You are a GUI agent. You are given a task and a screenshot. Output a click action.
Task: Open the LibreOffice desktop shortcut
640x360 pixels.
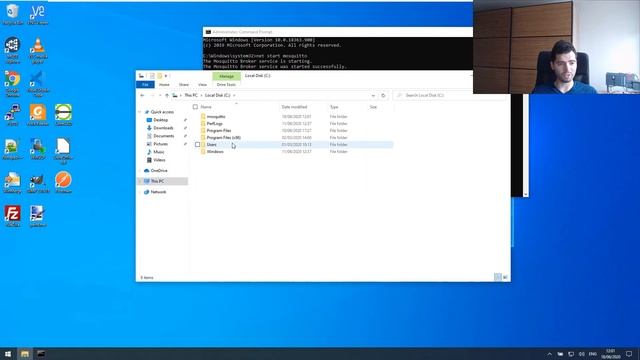[63, 151]
